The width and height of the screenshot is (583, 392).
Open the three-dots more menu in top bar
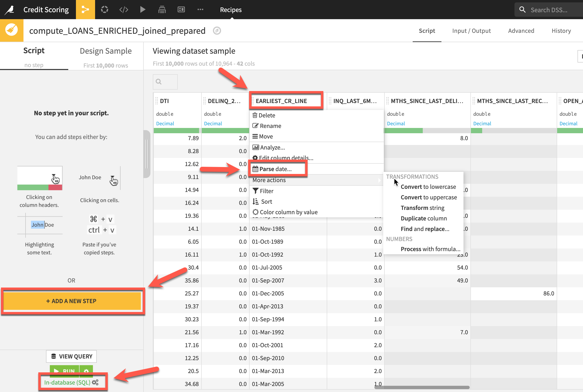tap(200, 10)
